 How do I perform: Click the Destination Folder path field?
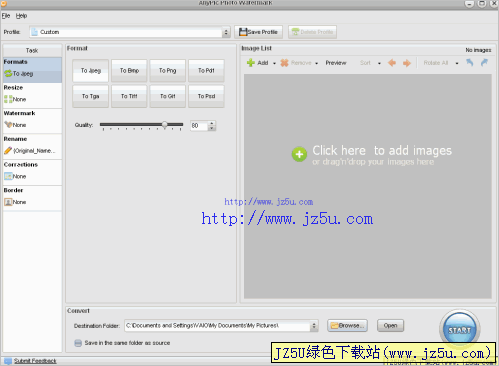click(217, 326)
